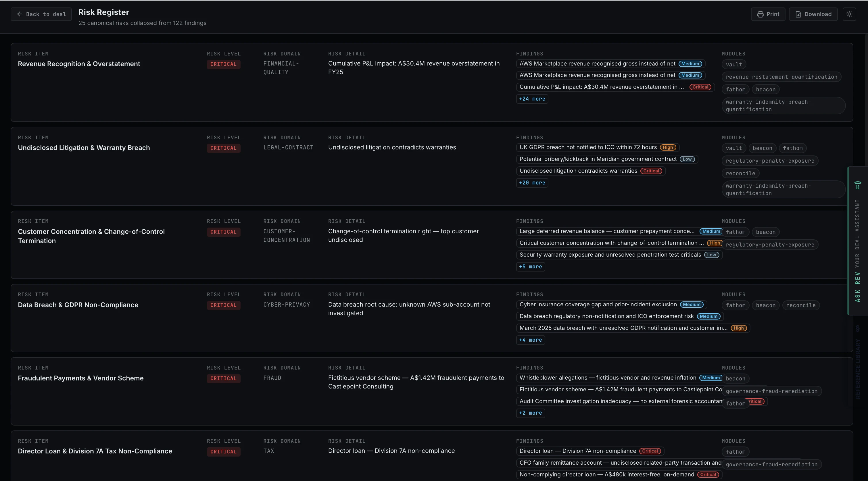The width and height of the screenshot is (868, 481).
Task: Expand +20 more findings for Undisclosed Litigation
Action: point(532,182)
